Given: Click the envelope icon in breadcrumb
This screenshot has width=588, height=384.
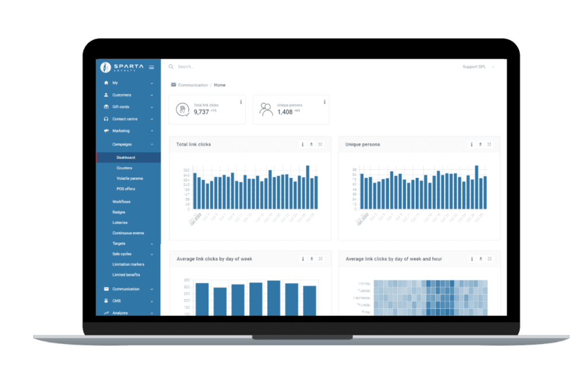Looking at the screenshot, I should [x=173, y=85].
